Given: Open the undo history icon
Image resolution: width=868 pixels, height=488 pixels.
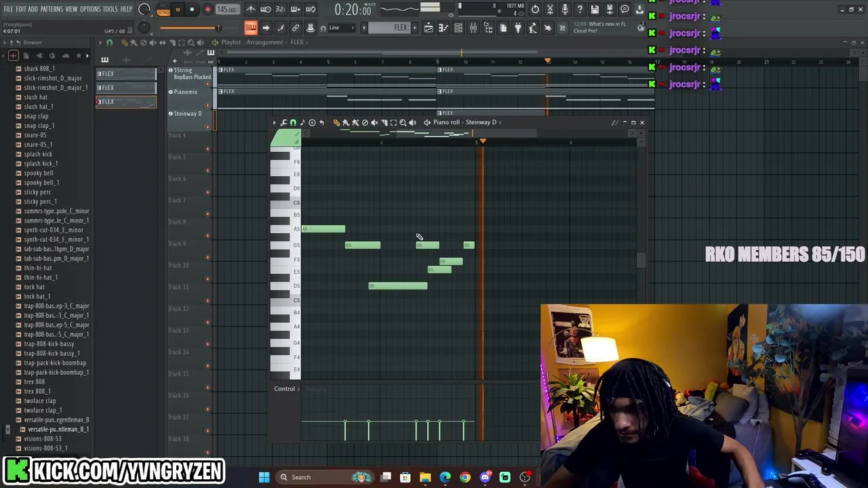Looking at the screenshot, I should pos(535,9).
